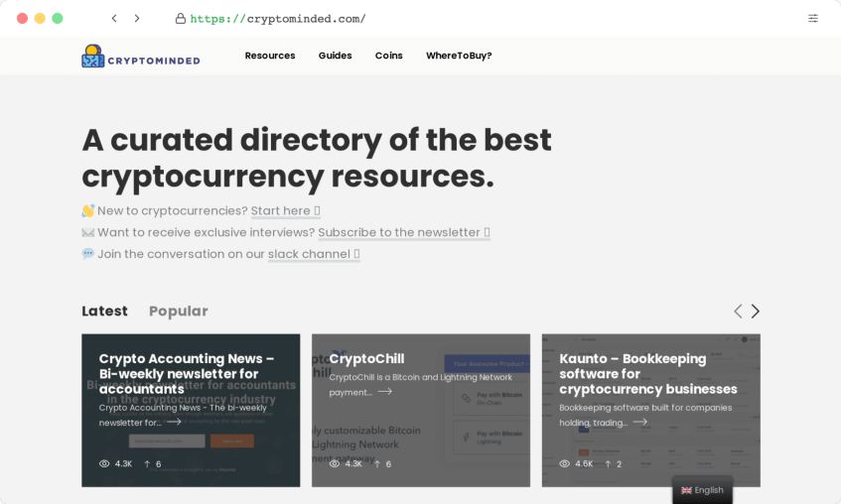
Task: Click upvote arrow on Kaunto card
Action: (608, 463)
